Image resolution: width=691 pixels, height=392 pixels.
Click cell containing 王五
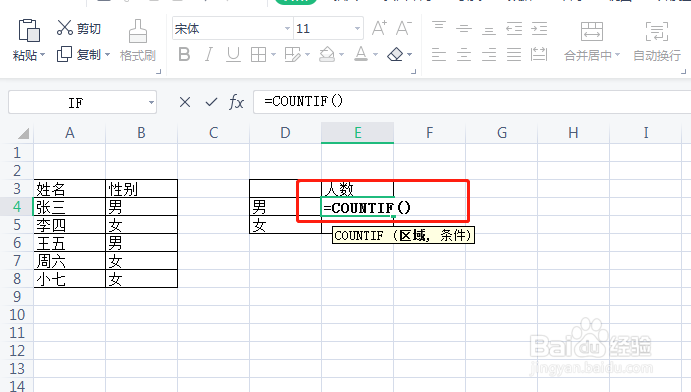[x=70, y=243]
